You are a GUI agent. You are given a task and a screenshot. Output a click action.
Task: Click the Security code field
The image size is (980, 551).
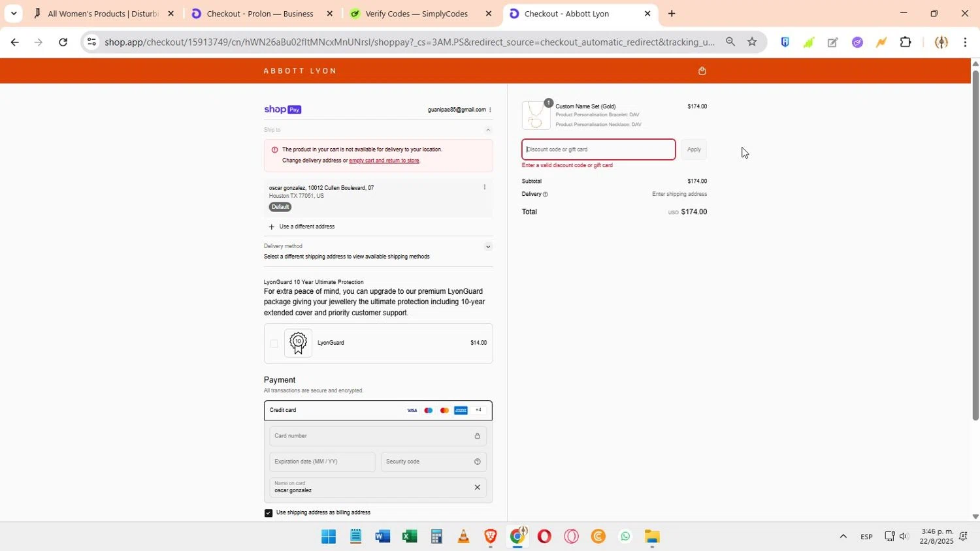433,462
